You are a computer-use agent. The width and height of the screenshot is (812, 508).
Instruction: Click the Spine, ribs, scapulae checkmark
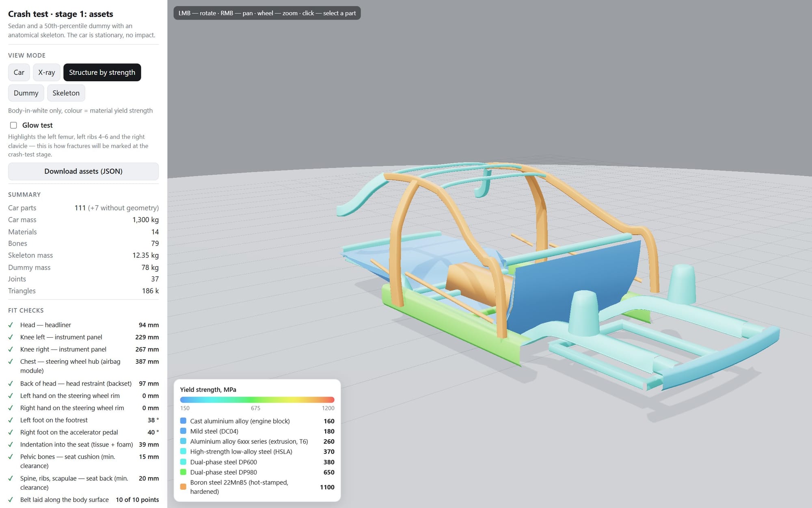tap(11, 479)
